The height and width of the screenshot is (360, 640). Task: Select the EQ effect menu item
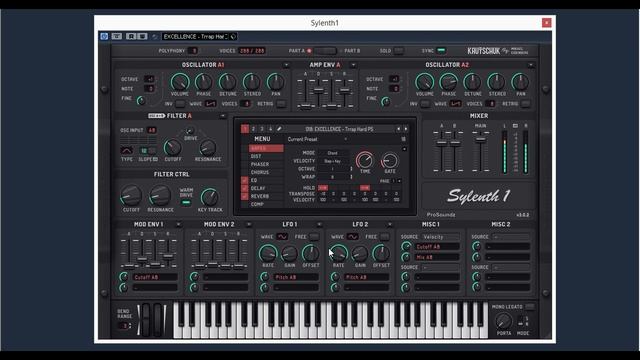(266, 180)
